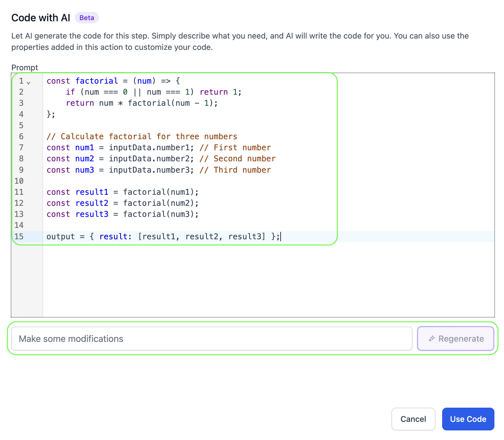The height and width of the screenshot is (440, 504).
Task: Click the '// First number' comment
Action: [x=235, y=147]
